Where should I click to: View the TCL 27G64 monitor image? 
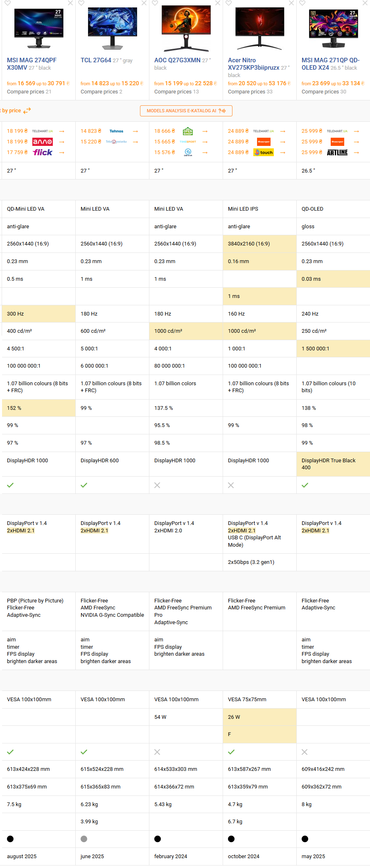point(113,28)
